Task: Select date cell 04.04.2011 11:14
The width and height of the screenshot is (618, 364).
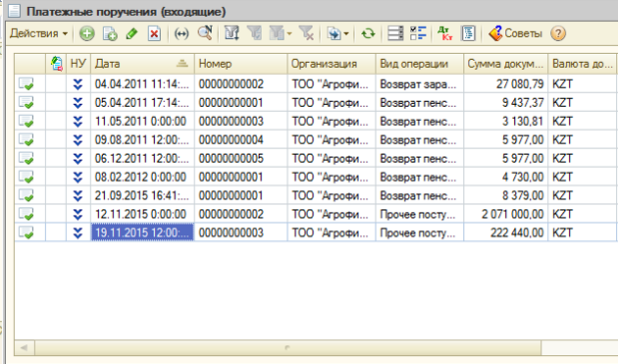Action: coord(142,84)
